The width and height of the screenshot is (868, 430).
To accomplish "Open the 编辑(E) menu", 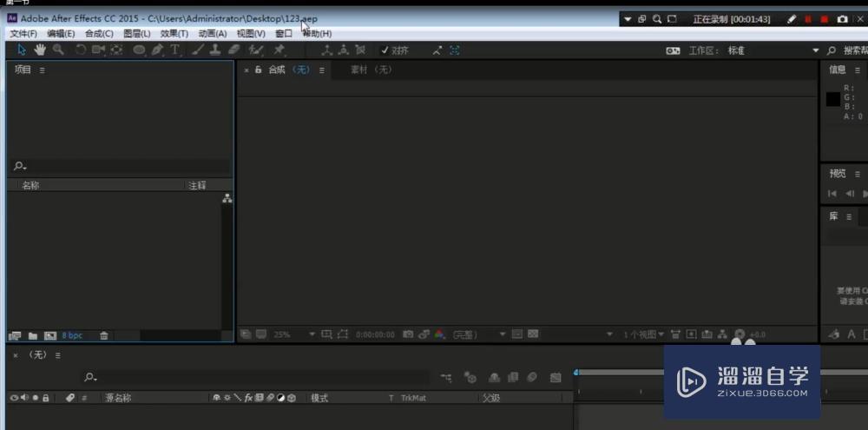I will coord(61,34).
